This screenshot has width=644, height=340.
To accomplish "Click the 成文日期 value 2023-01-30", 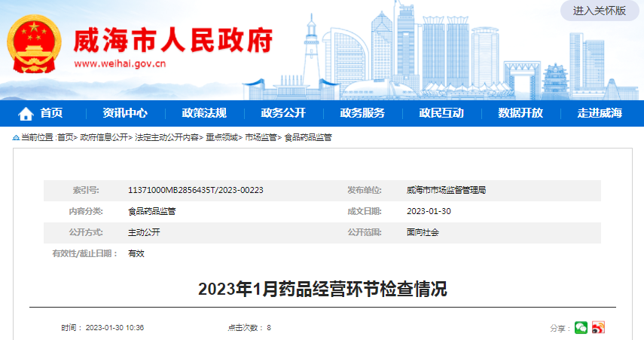I will click(429, 211).
